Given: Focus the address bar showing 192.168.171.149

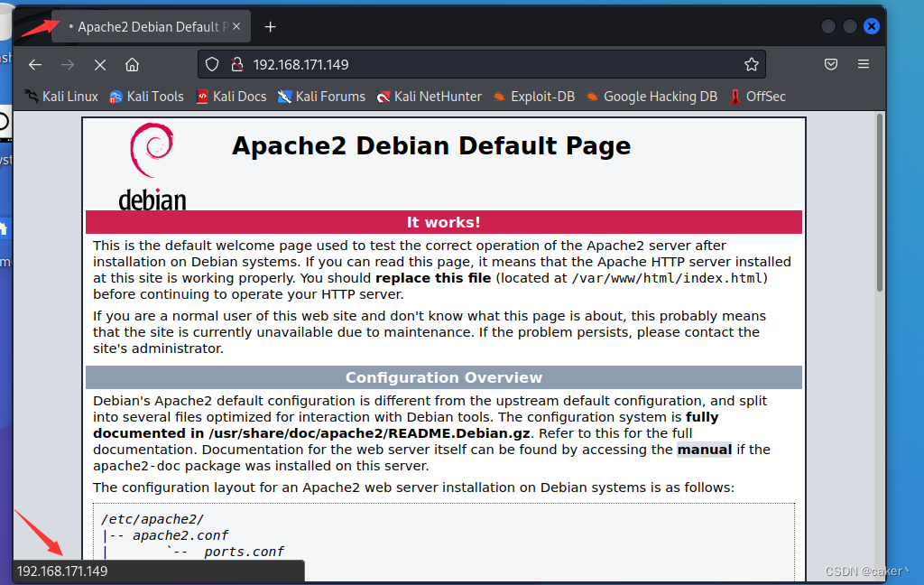Looking at the screenshot, I should point(482,64).
